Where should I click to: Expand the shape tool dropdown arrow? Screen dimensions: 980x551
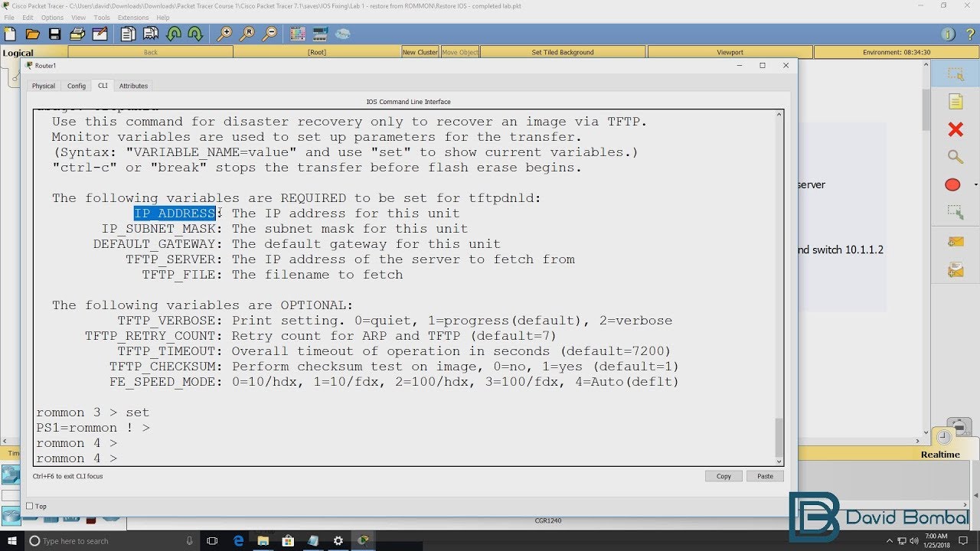pos(975,184)
